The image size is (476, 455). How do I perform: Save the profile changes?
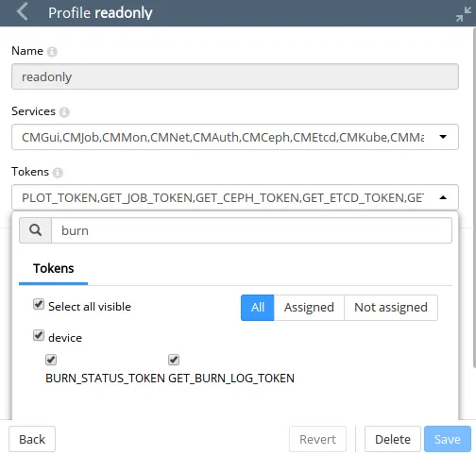pyautogui.click(x=448, y=439)
